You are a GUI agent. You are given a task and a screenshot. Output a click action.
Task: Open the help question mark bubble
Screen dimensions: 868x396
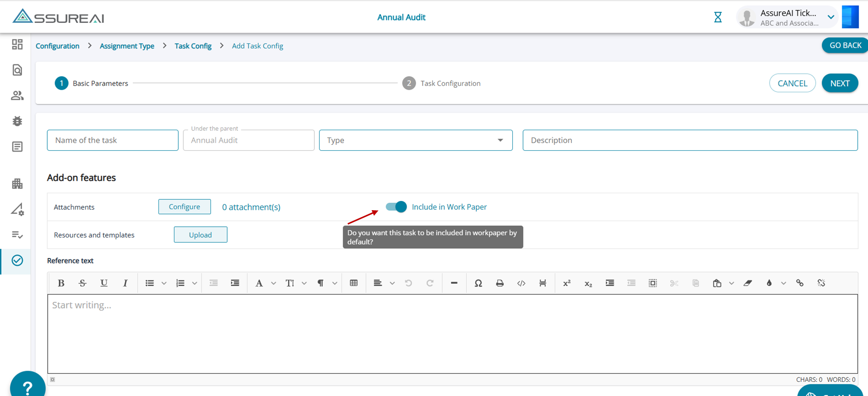(x=28, y=386)
